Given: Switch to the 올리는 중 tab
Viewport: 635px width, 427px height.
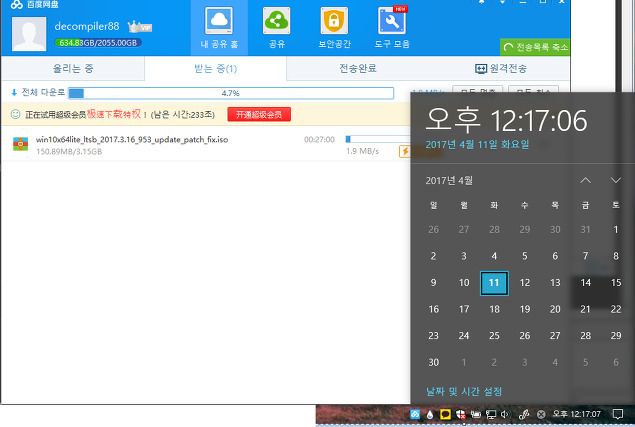Looking at the screenshot, I should pos(73,68).
